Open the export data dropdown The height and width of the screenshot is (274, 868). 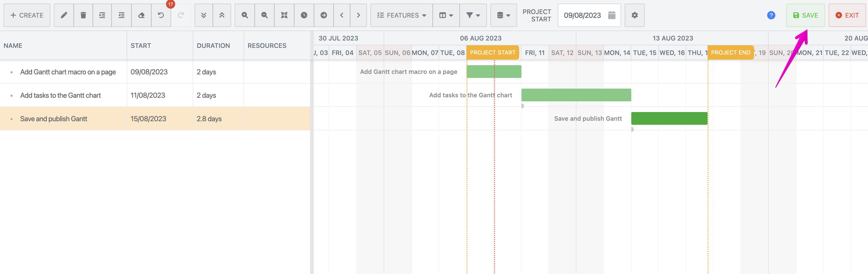tap(503, 15)
